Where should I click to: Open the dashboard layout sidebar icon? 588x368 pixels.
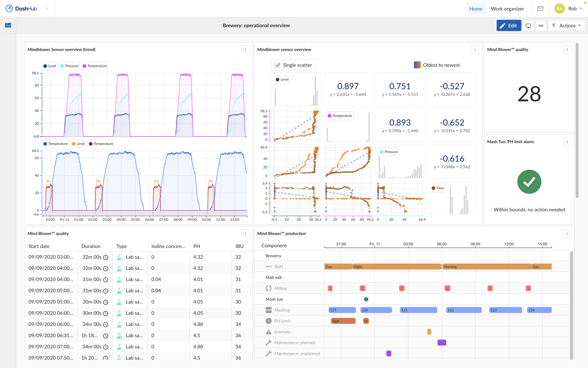(x=8, y=25)
